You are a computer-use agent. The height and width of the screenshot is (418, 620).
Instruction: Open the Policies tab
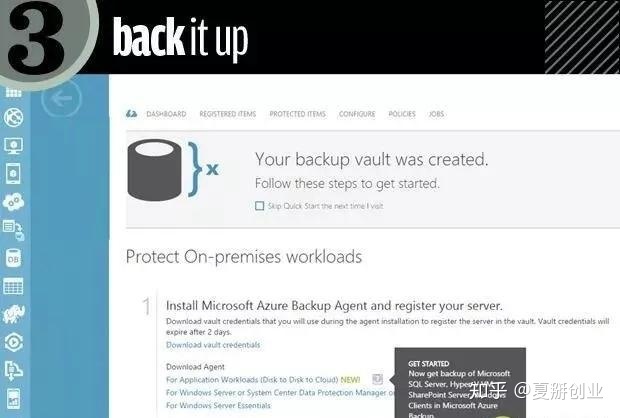click(401, 114)
